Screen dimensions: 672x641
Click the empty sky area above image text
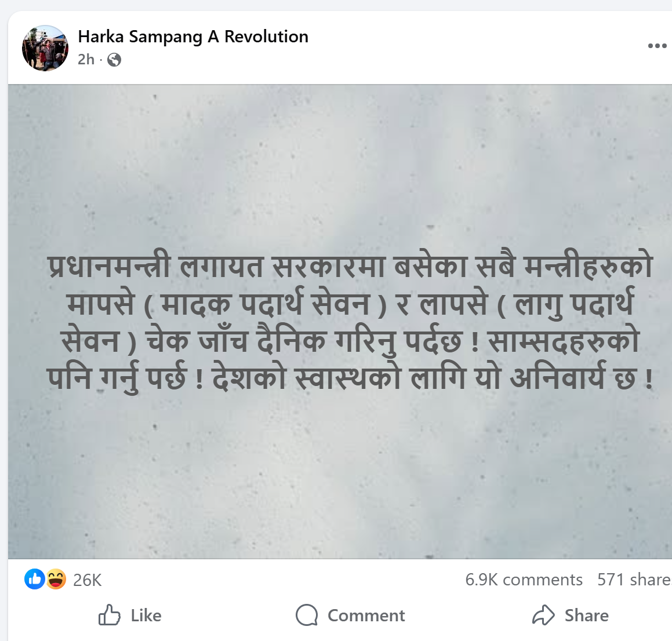[x=340, y=162]
